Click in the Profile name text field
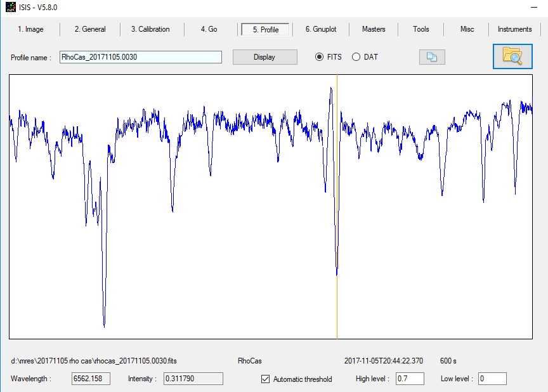This screenshot has height=392, width=548. (x=140, y=57)
